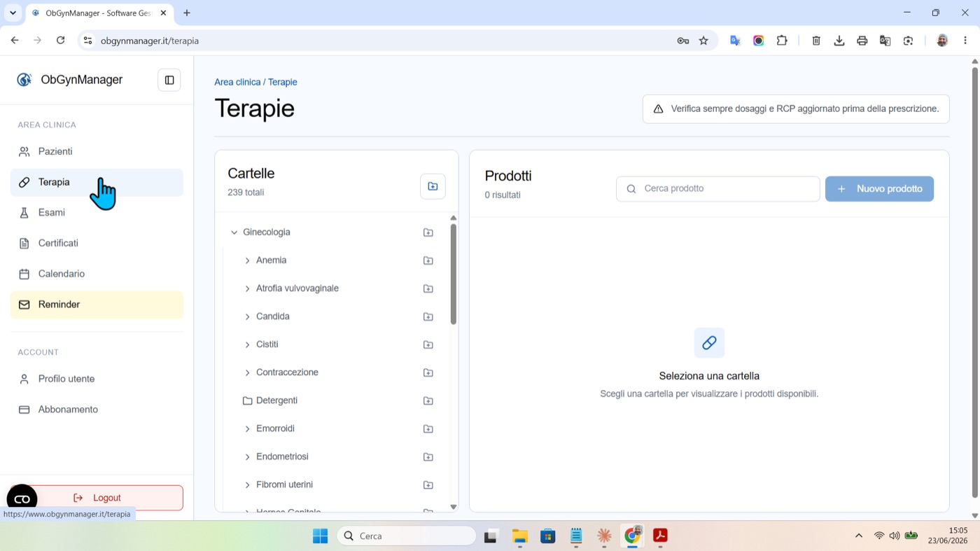Collapse the sidebar with the panel toggle icon
This screenshot has height=551, width=980.
click(x=169, y=80)
